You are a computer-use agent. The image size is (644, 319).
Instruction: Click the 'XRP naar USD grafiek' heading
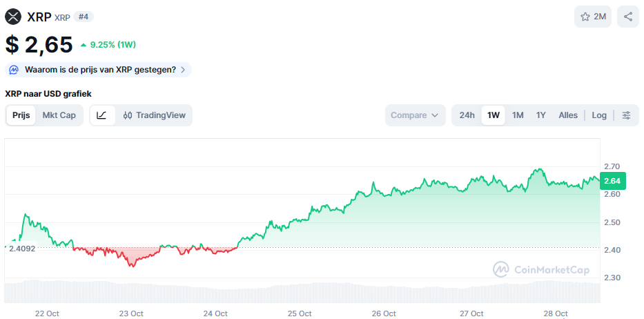(x=48, y=94)
